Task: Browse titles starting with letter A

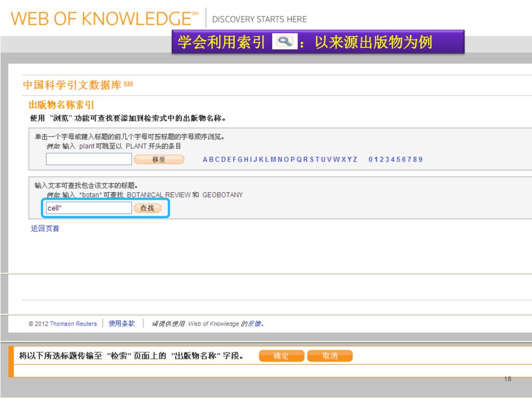Action: 205,159
